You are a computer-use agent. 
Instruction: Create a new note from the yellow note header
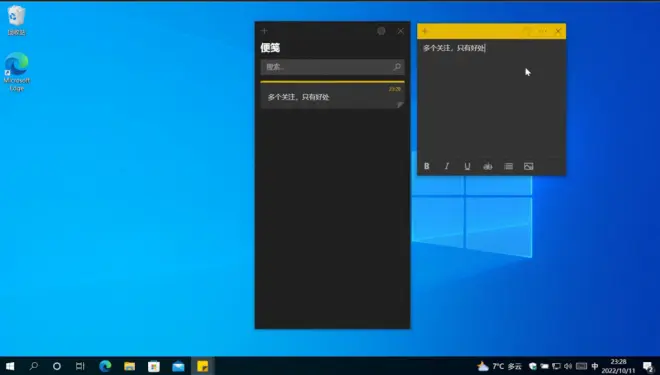425,31
